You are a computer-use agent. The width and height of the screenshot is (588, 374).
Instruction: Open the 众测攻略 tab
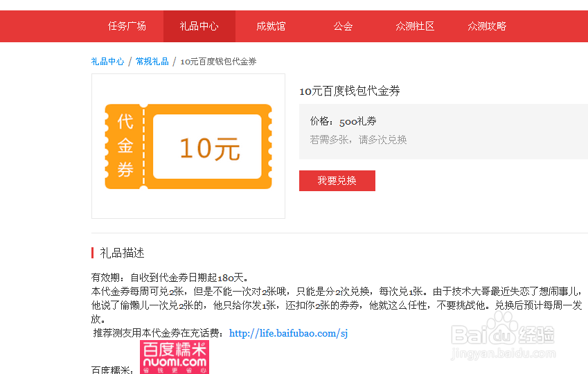point(487,26)
